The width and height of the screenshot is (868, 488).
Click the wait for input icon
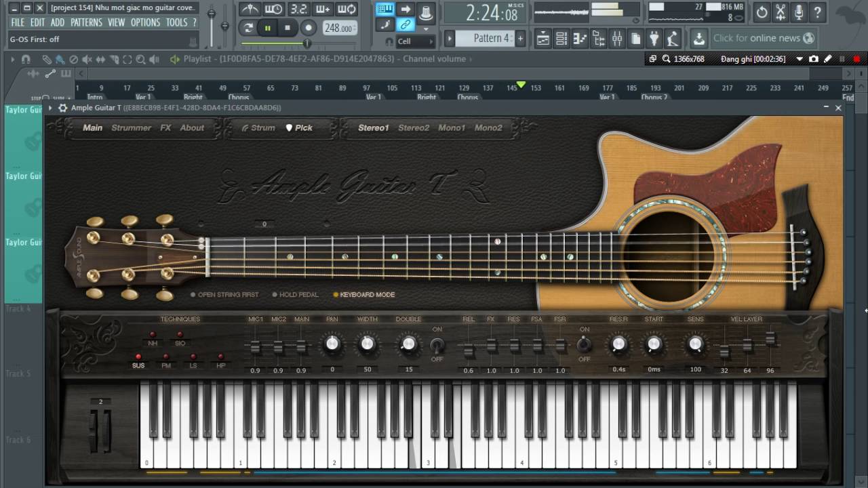[x=274, y=9]
